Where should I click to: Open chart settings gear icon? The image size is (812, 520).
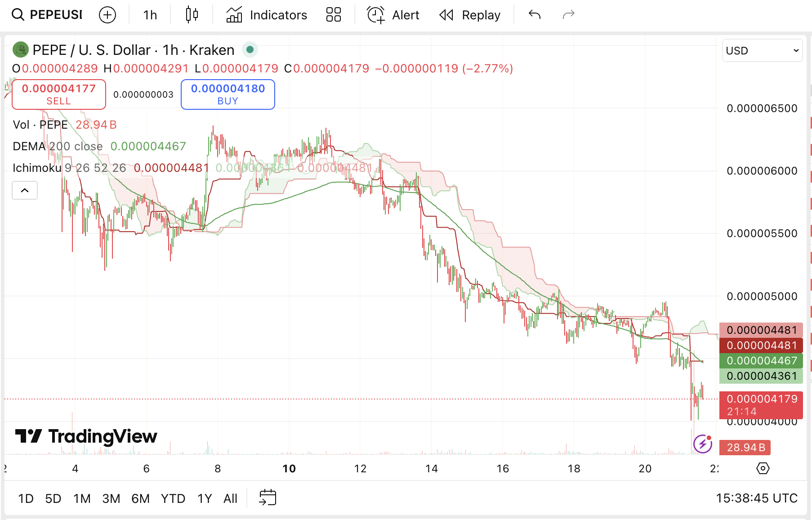coord(763,468)
